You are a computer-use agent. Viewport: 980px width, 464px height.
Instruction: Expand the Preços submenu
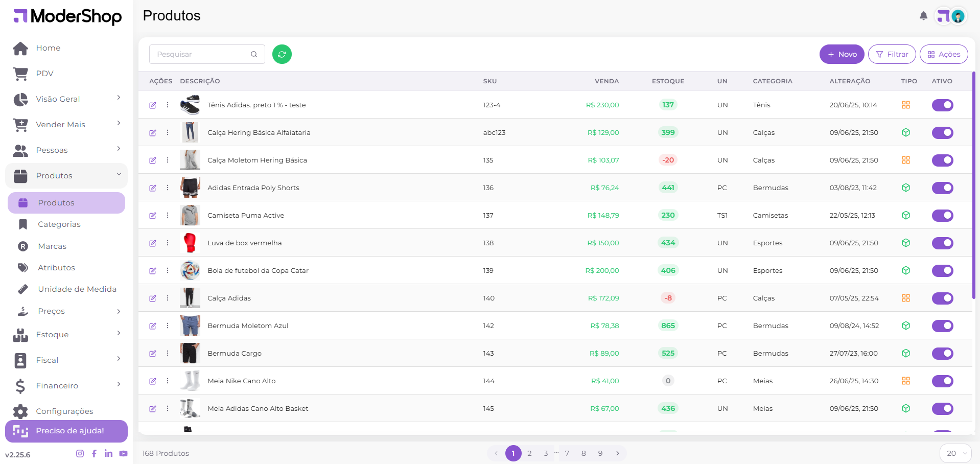click(66, 311)
